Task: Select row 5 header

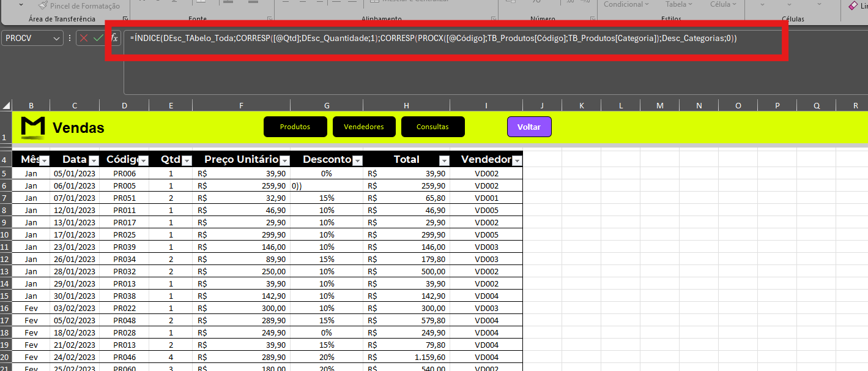Action: point(6,173)
